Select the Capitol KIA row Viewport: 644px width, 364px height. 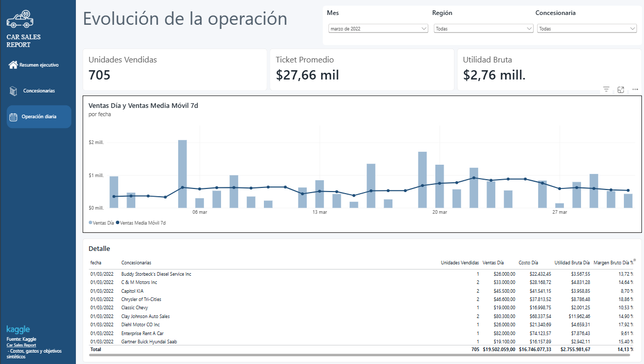click(x=362, y=291)
